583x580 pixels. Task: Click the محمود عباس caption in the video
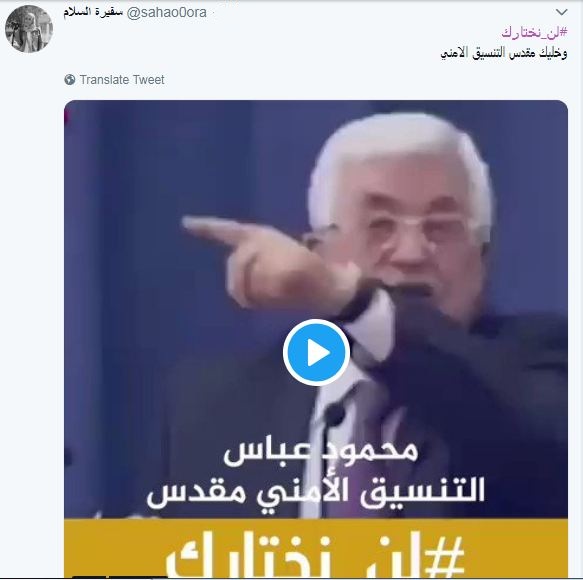coord(321,451)
